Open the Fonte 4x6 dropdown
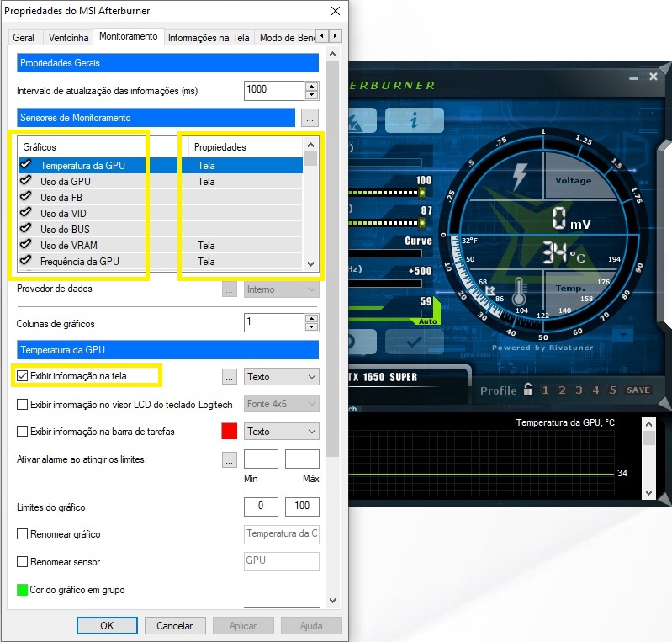 coord(282,404)
